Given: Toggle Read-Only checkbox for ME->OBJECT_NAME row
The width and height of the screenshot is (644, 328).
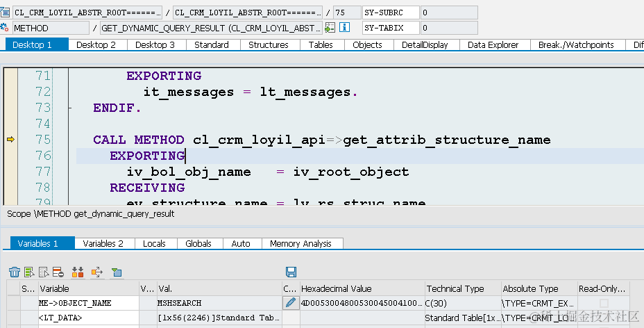Looking at the screenshot, I should (x=604, y=304).
